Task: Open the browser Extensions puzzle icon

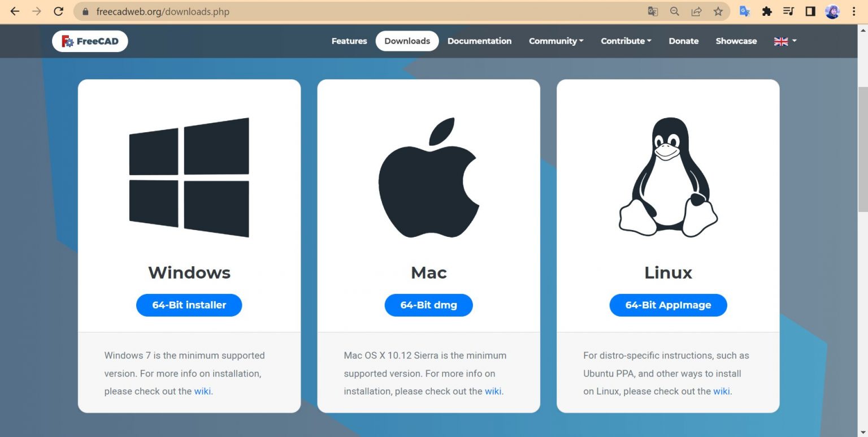Action: pos(767,11)
